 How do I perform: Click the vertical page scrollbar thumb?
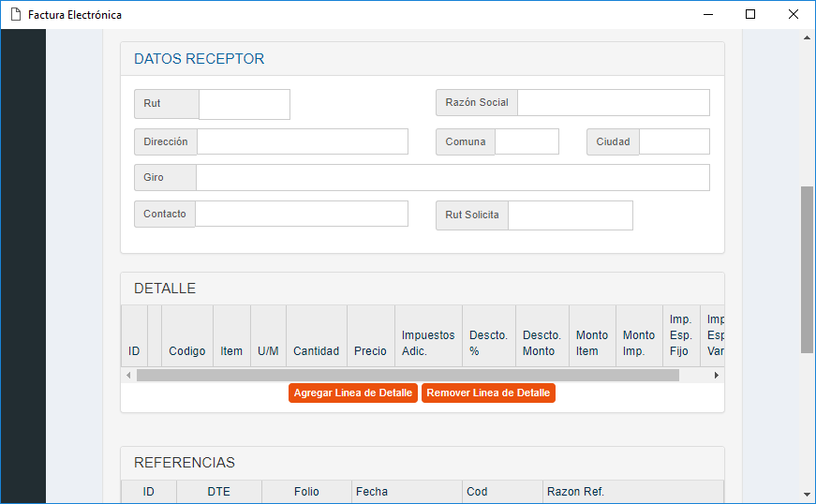pos(808,269)
